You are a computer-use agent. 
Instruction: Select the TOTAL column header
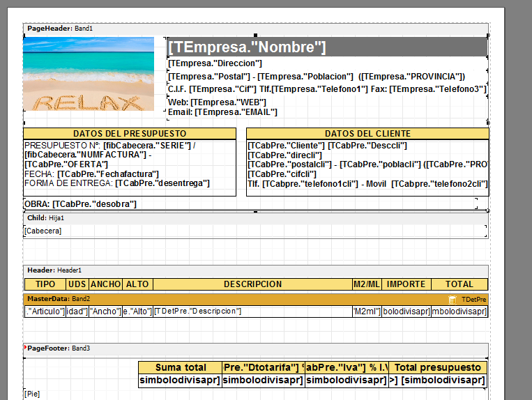(459, 284)
